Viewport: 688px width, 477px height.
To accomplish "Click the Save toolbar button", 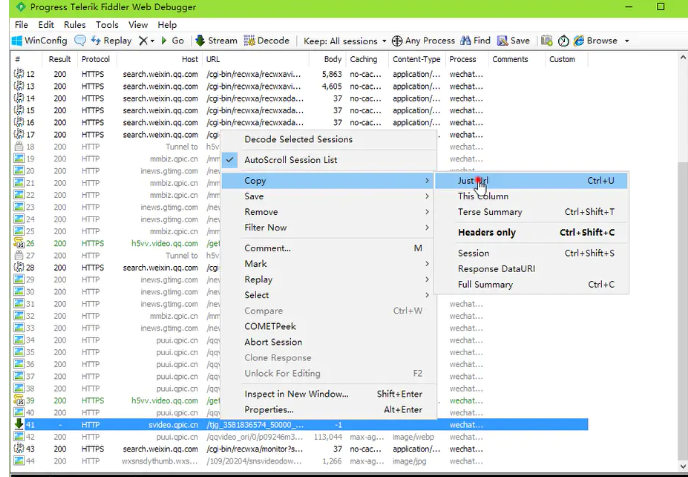I will [513, 41].
